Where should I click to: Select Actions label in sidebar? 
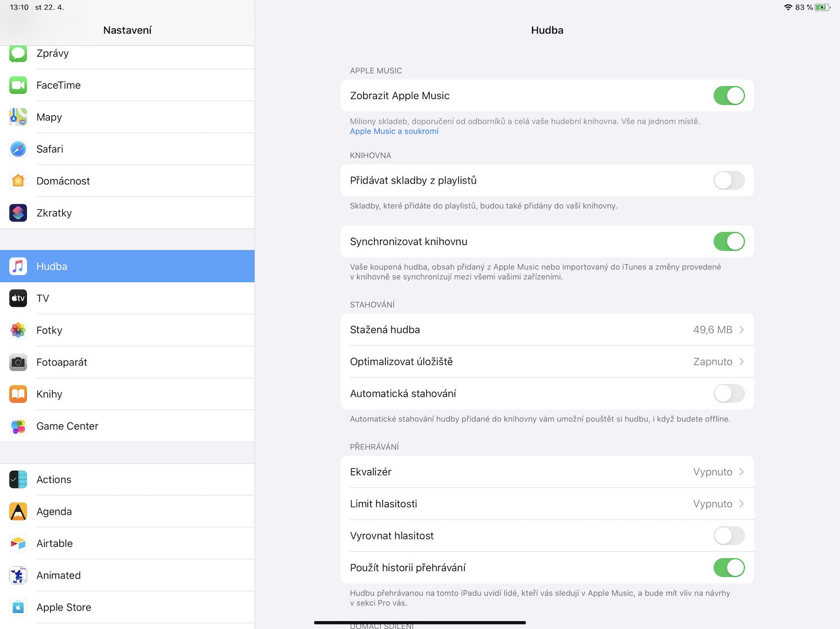(x=54, y=480)
